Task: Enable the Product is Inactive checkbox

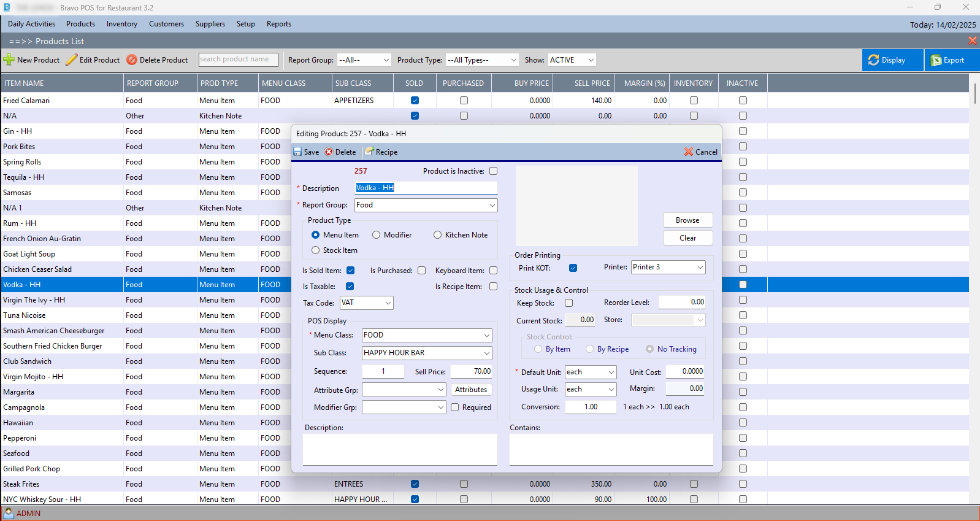Action: tap(494, 171)
